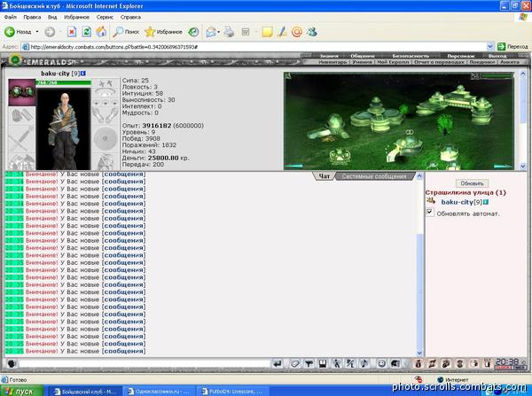Click the eraser clear-chat icon
The width and height of the screenshot is (532, 396).
pyautogui.click(x=294, y=364)
